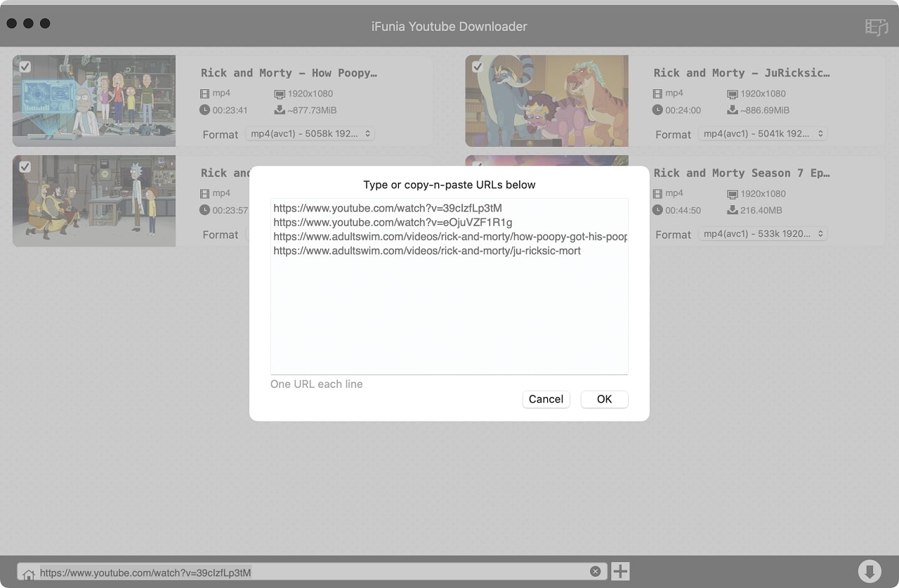Click the plus icon to add URLs
This screenshot has width=899, height=588.
(x=620, y=571)
